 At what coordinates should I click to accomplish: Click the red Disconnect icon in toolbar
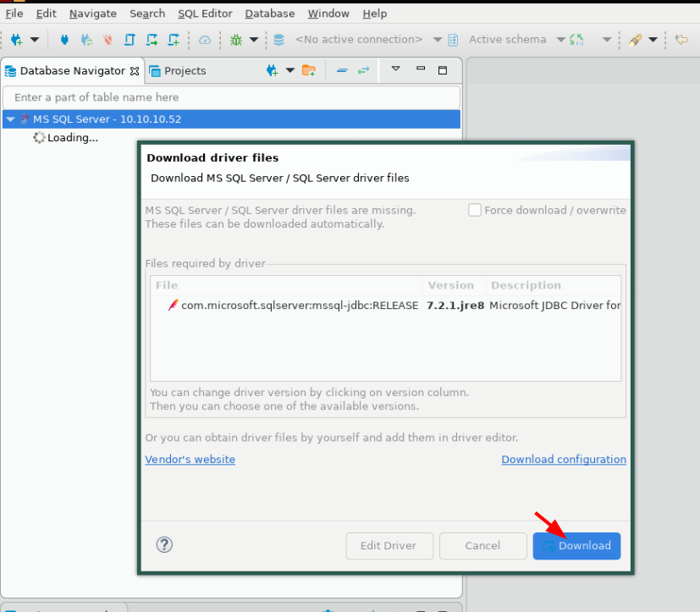[107, 40]
